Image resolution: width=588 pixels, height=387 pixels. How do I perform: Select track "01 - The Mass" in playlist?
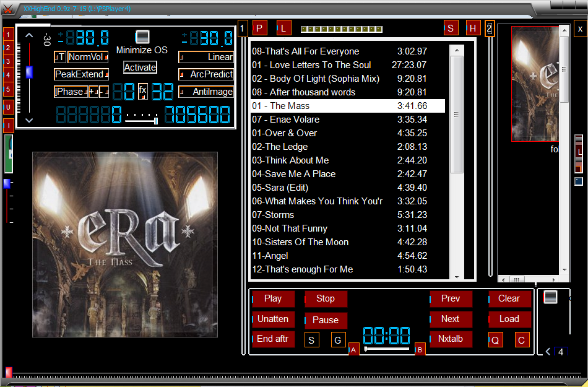[x=348, y=106]
